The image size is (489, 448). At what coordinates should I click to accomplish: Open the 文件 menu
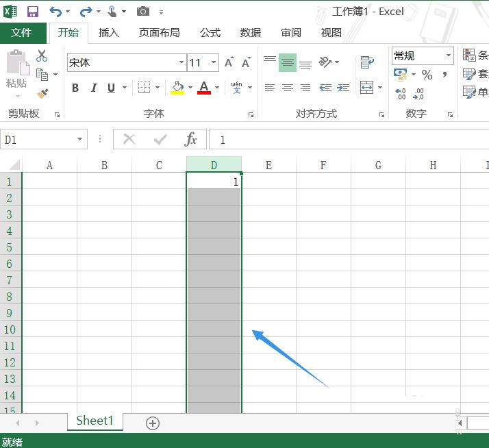tap(22, 32)
